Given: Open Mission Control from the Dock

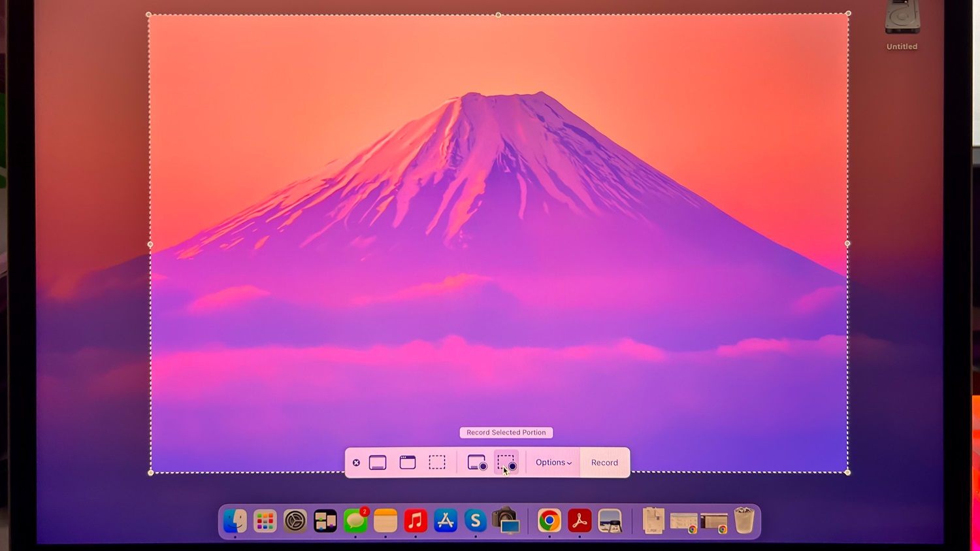Looking at the screenshot, I should [x=325, y=521].
